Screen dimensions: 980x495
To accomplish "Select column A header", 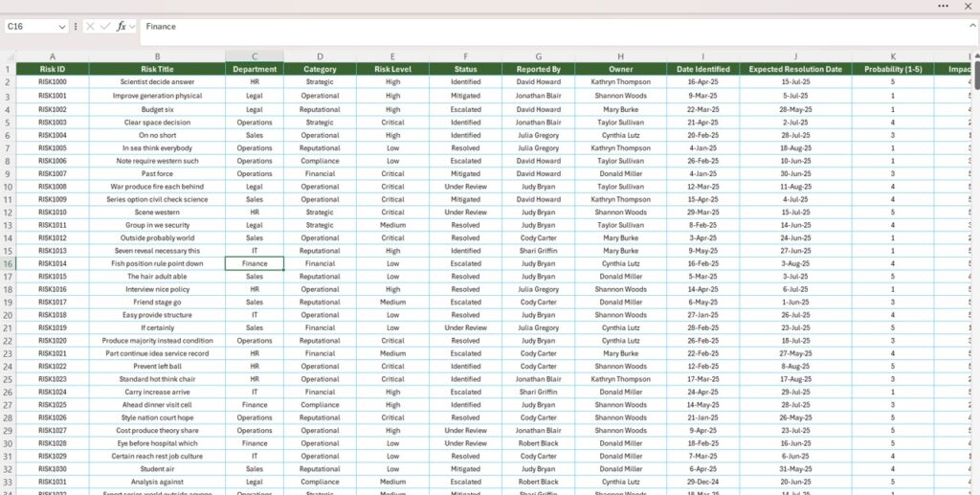I will tap(53, 56).
